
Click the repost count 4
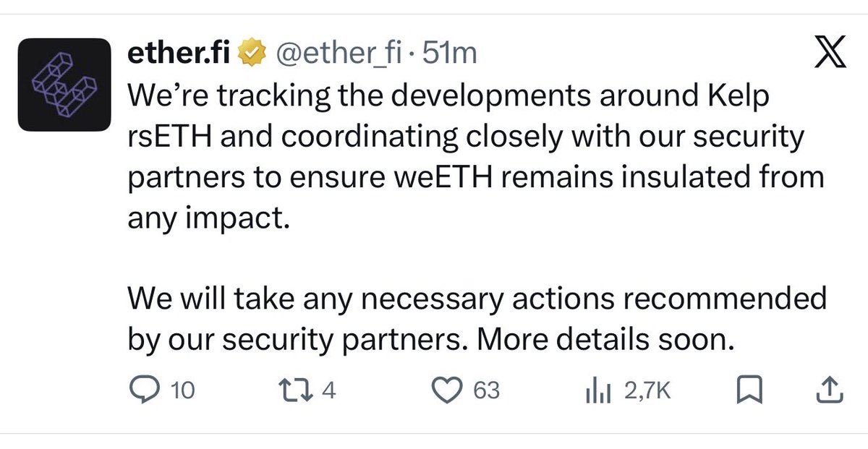pos(328,391)
